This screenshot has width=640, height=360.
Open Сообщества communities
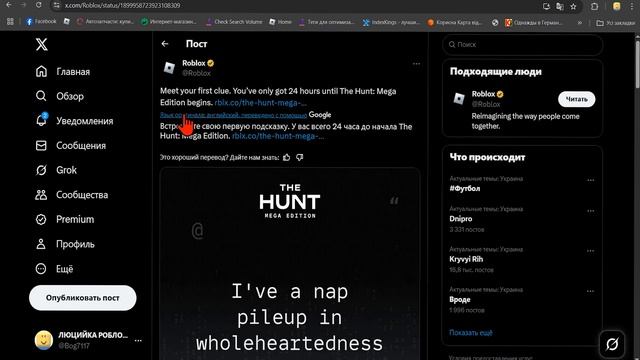point(72,195)
